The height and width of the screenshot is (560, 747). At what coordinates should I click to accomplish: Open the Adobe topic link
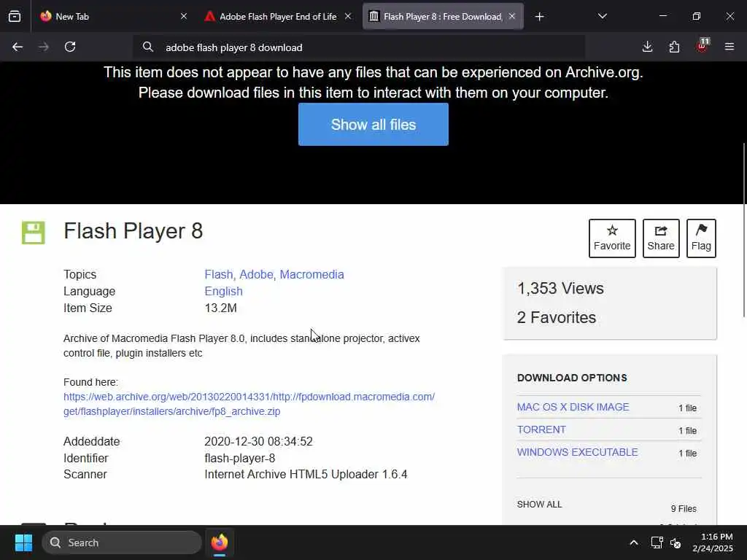(x=256, y=275)
